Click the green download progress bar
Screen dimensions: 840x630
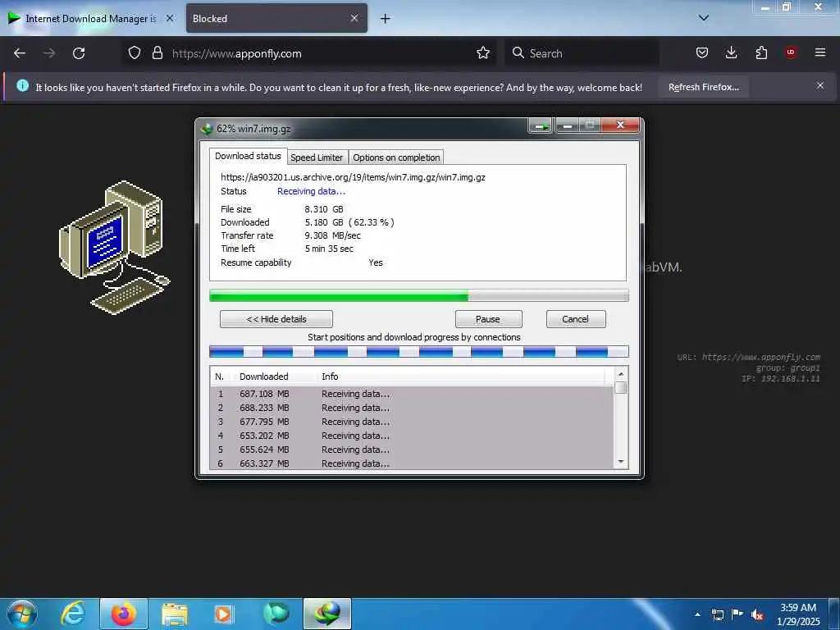(x=419, y=295)
